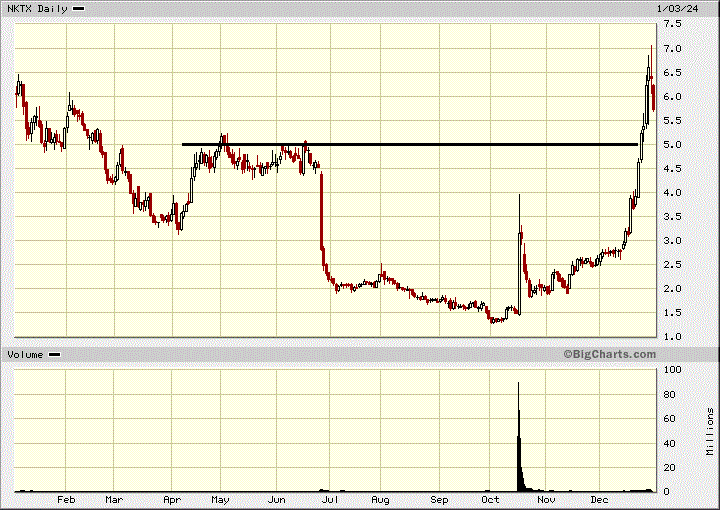Select the 6.0 price axis label

click(x=672, y=96)
